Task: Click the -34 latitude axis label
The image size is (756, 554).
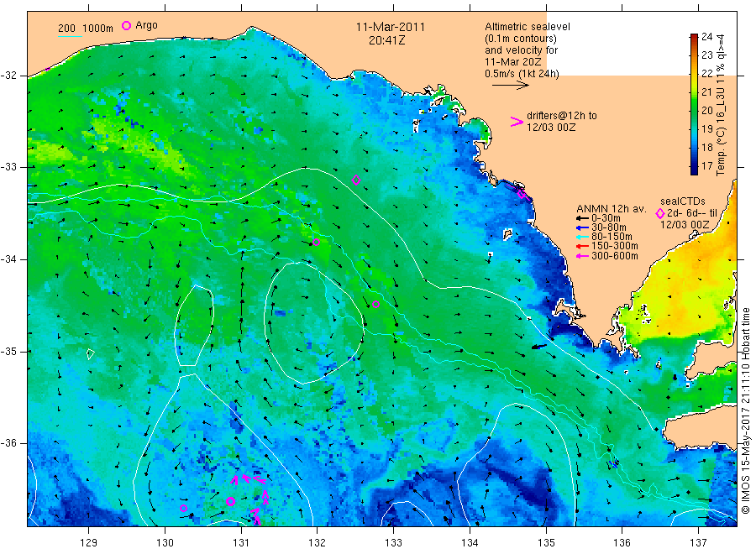Action: point(8,259)
